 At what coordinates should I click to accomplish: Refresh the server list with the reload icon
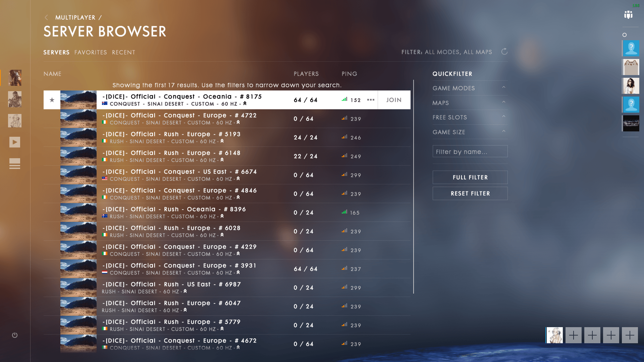tap(504, 52)
